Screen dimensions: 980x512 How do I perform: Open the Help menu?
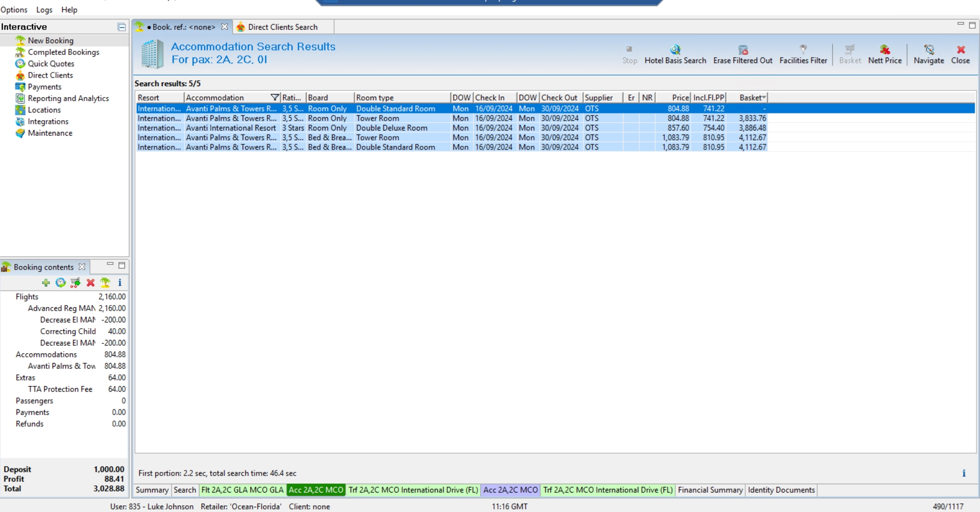pyautogui.click(x=69, y=10)
